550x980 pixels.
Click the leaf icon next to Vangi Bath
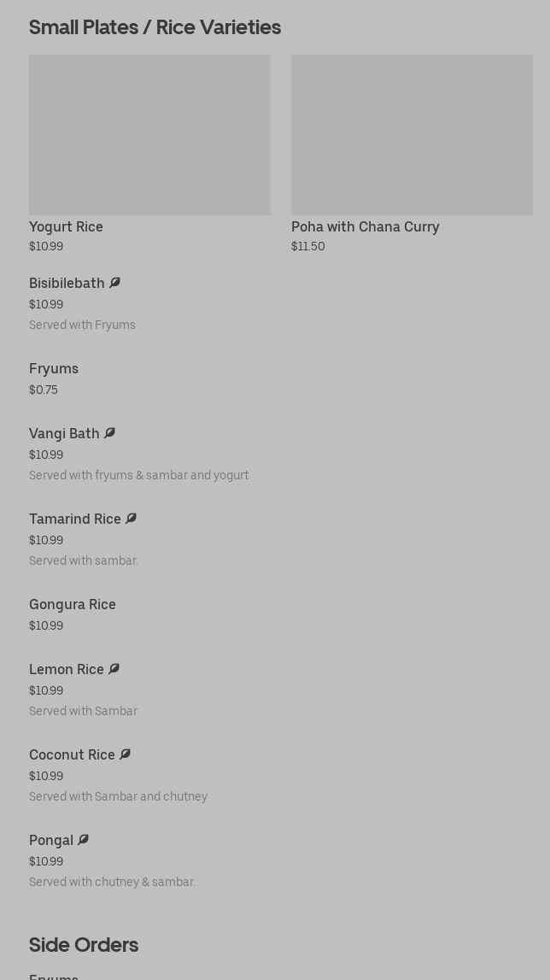click(x=109, y=433)
